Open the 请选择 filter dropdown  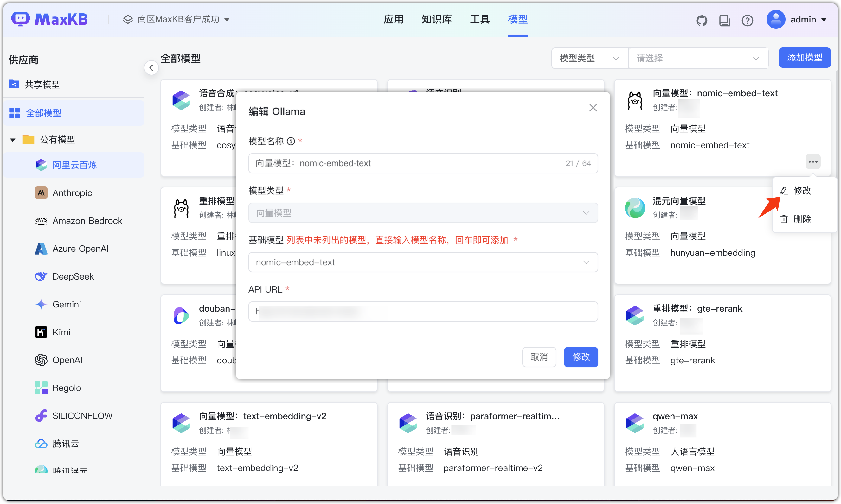(x=698, y=59)
